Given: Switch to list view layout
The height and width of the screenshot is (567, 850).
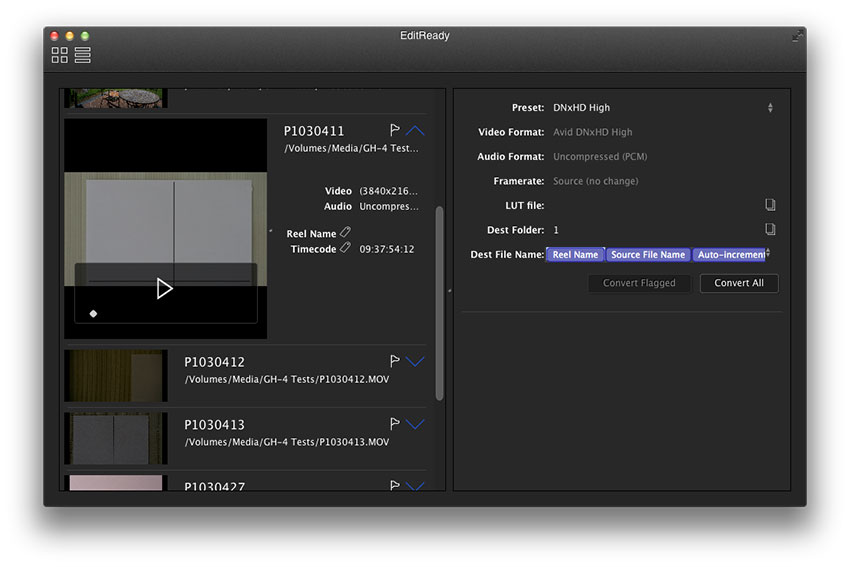Looking at the screenshot, I should coord(83,55).
